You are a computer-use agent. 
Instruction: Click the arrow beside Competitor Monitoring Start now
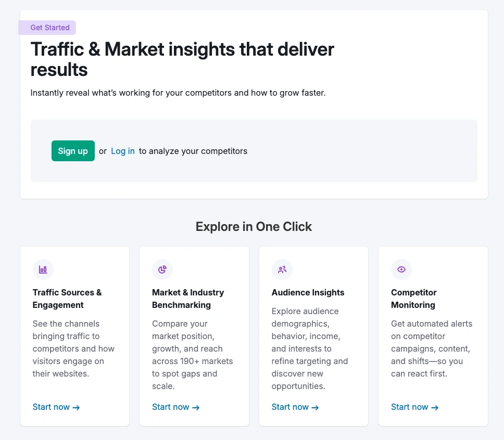(x=435, y=408)
